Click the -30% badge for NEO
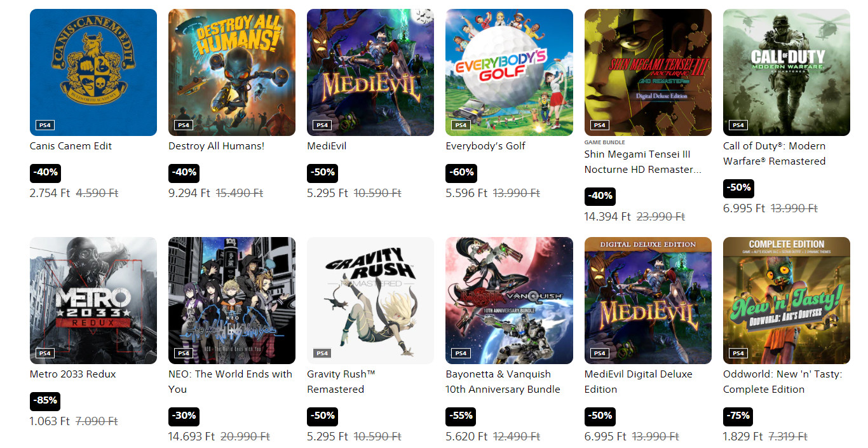This screenshot has width=868, height=448. click(184, 416)
